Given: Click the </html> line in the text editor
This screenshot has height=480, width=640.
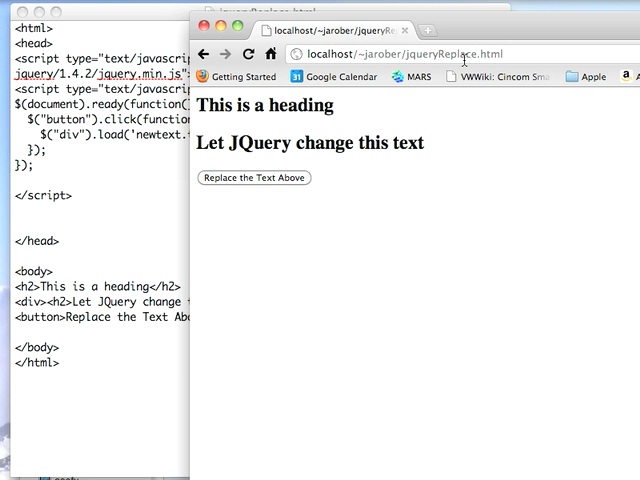Looking at the screenshot, I should pos(37,362).
